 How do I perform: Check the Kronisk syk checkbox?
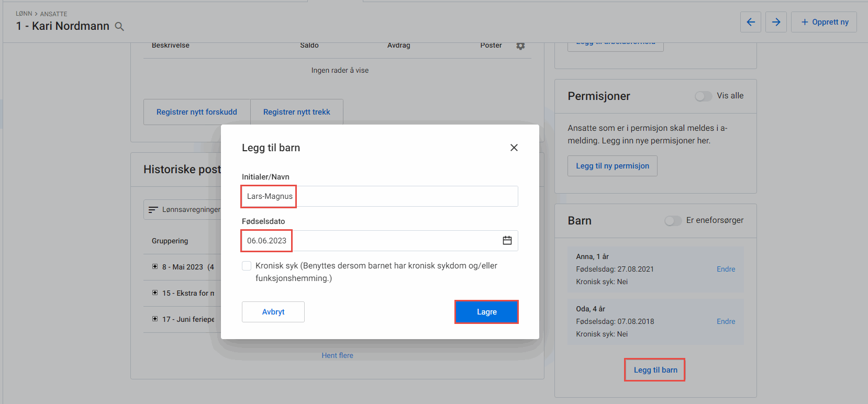(x=247, y=266)
